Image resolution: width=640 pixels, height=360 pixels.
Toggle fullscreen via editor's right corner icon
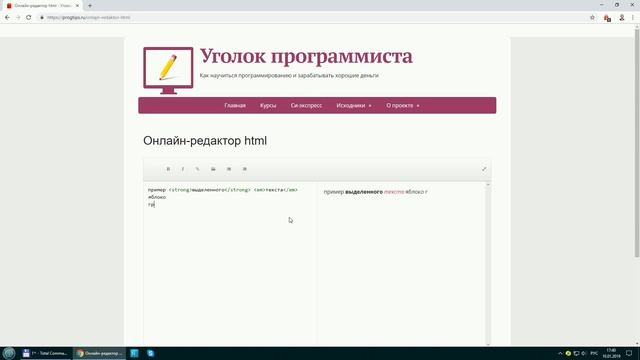pyautogui.click(x=484, y=169)
